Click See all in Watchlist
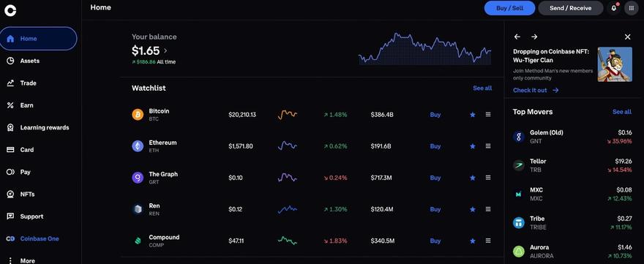Image resolution: width=644 pixels, height=264 pixels. [482, 88]
